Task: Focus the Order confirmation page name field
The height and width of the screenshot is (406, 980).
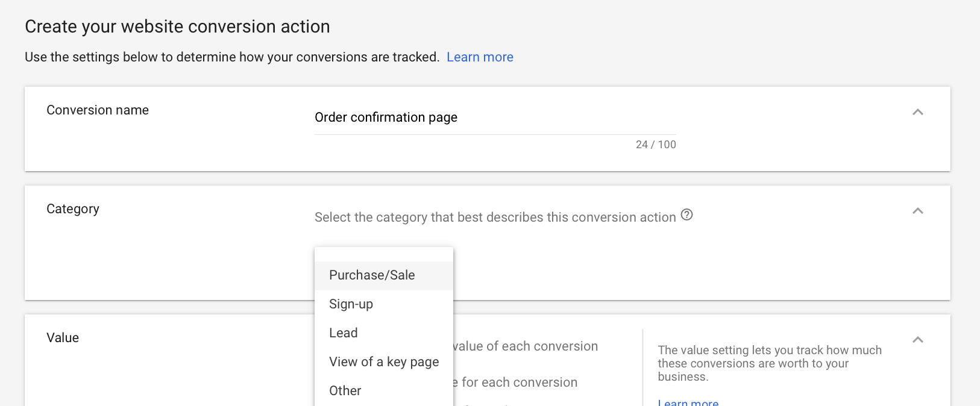Action: [x=495, y=117]
